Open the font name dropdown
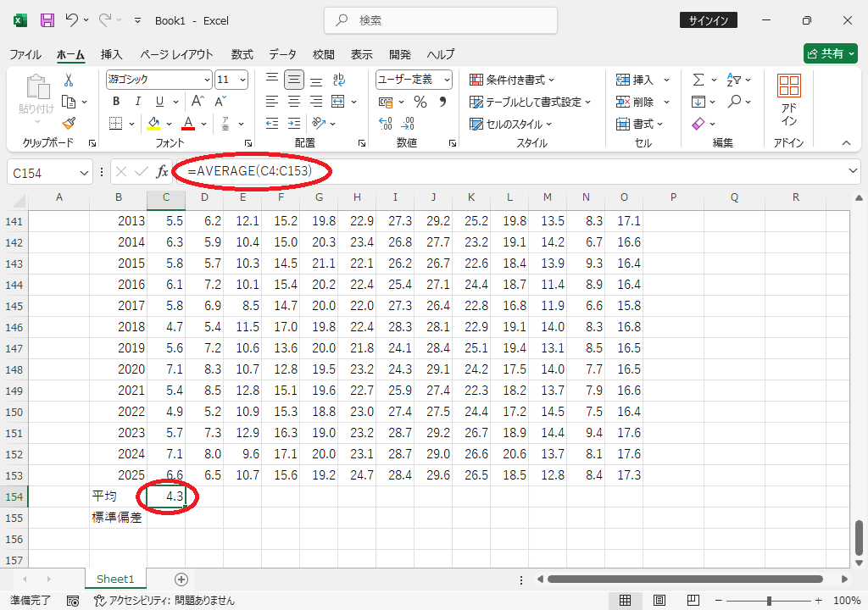 coord(207,80)
